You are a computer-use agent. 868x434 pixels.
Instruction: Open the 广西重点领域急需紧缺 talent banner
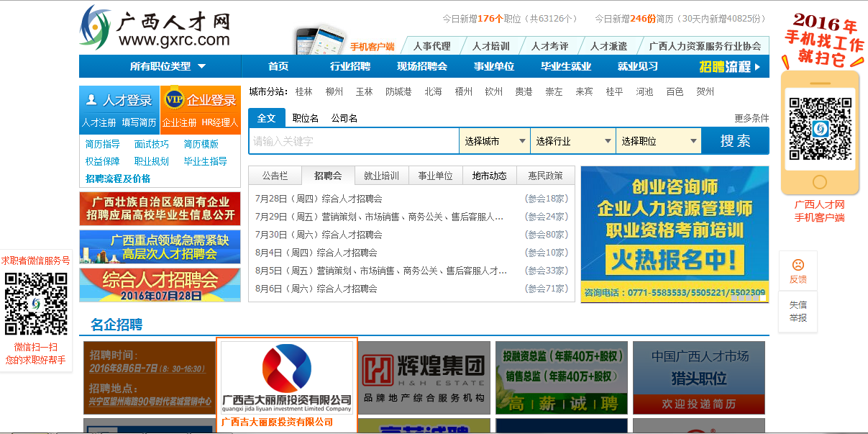click(x=160, y=247)
